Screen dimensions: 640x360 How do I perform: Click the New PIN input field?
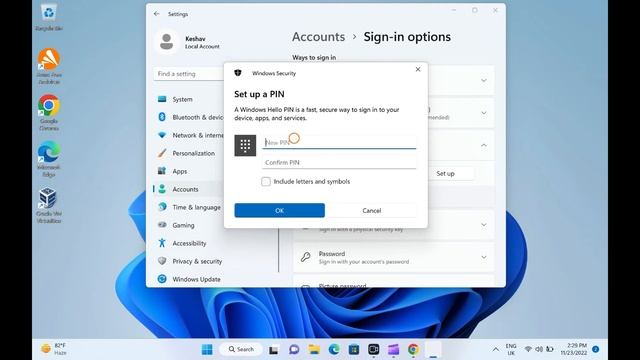click(339, 142)
